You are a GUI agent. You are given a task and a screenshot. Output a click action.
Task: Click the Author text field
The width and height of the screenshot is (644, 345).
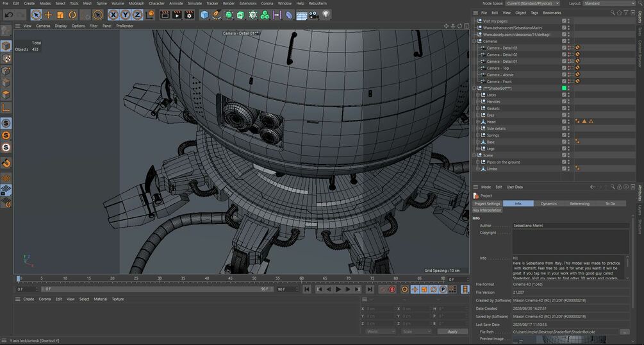[570, 226]
